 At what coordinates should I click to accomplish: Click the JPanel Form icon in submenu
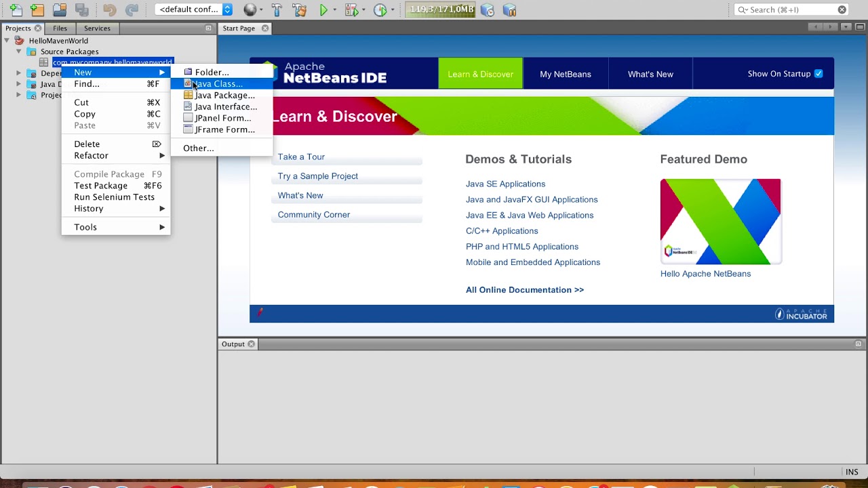(x=188, y=118)
